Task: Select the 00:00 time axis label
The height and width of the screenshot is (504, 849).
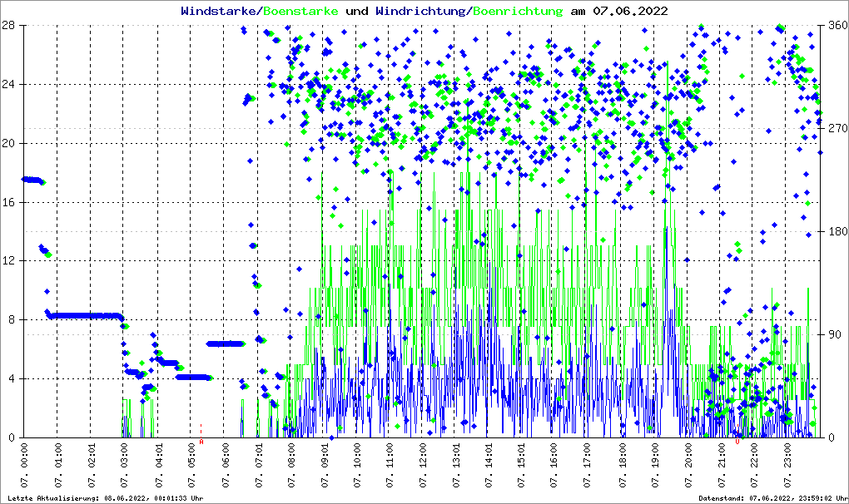Action: tap(25, 466)
